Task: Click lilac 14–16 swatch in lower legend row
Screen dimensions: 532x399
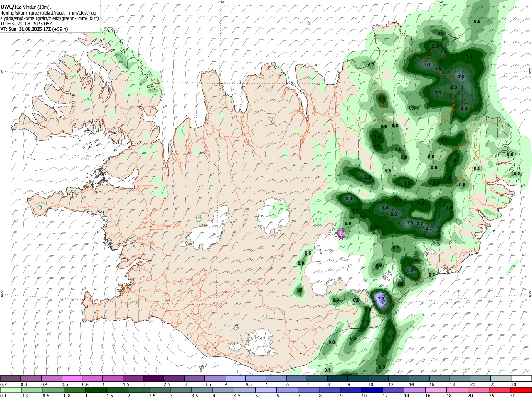Action: 415,390
